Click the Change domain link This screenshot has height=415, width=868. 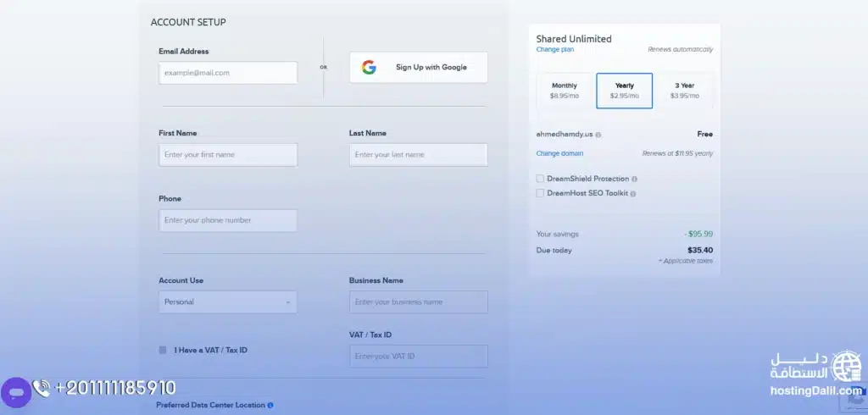coord(559,153)
